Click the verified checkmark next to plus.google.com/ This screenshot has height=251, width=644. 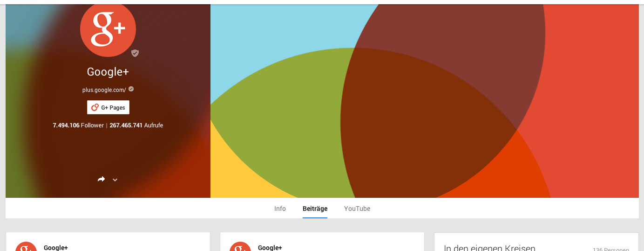[131, 89]
